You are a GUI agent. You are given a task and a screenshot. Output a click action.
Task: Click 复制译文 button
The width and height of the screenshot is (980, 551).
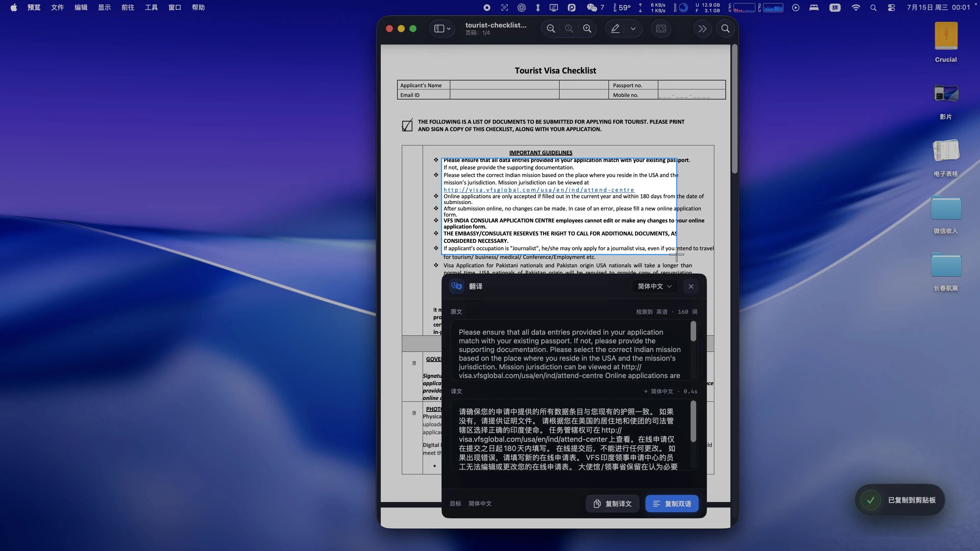pos(612,504)
